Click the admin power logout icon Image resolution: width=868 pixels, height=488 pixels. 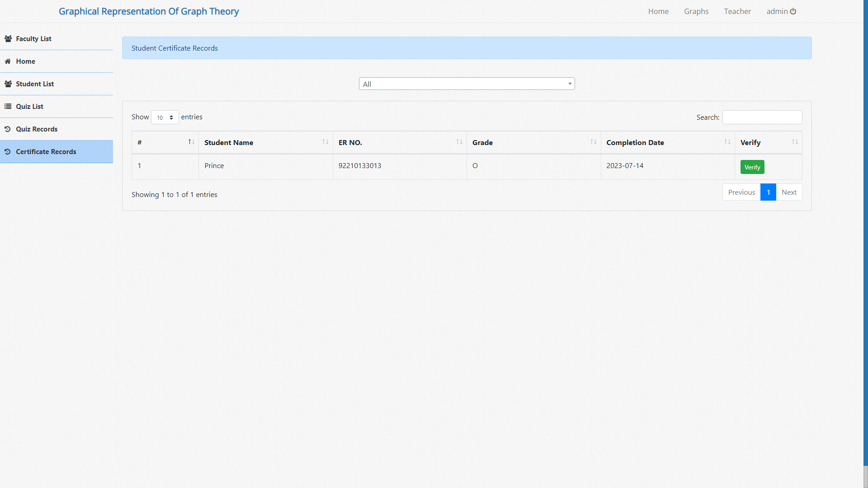point(793,11)
